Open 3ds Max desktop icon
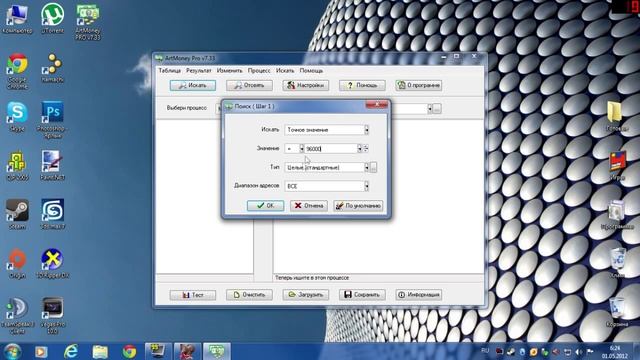 [52, 214]
